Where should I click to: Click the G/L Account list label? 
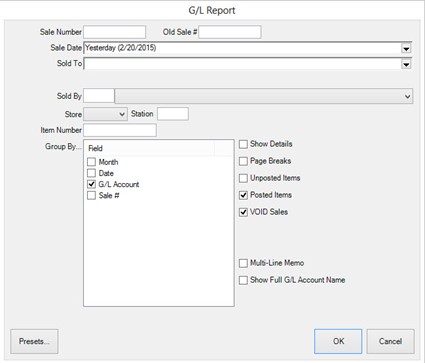[119, 184]
